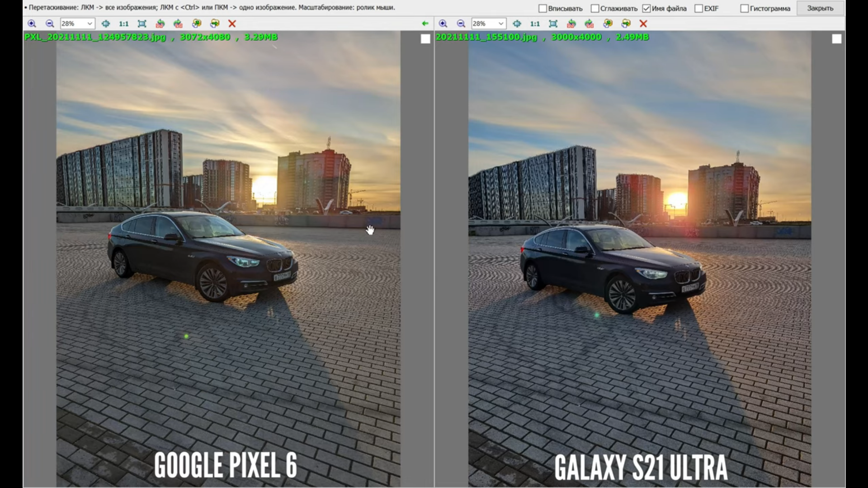Zoom out on the right Galaxy S21 image

(x=461, y=23)
